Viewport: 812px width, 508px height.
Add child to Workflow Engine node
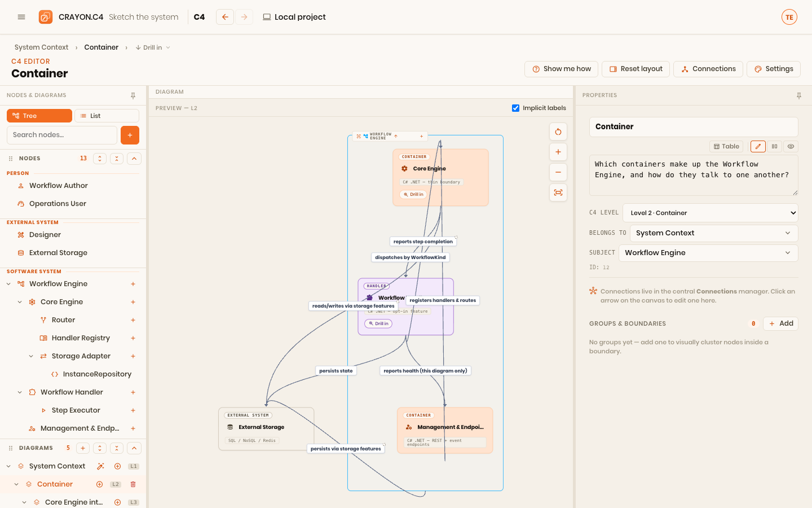tap(133, 284)
